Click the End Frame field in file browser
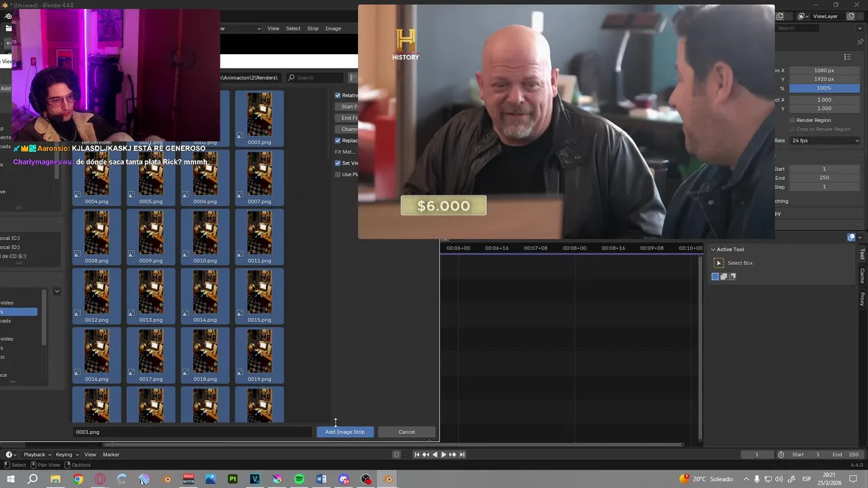Viewport: 868px width, 488px height. click(x=347, y=118)
